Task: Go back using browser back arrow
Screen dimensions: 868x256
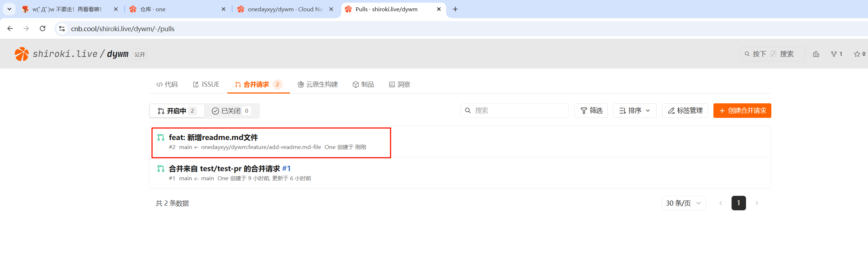Action: tap(10, 29)
